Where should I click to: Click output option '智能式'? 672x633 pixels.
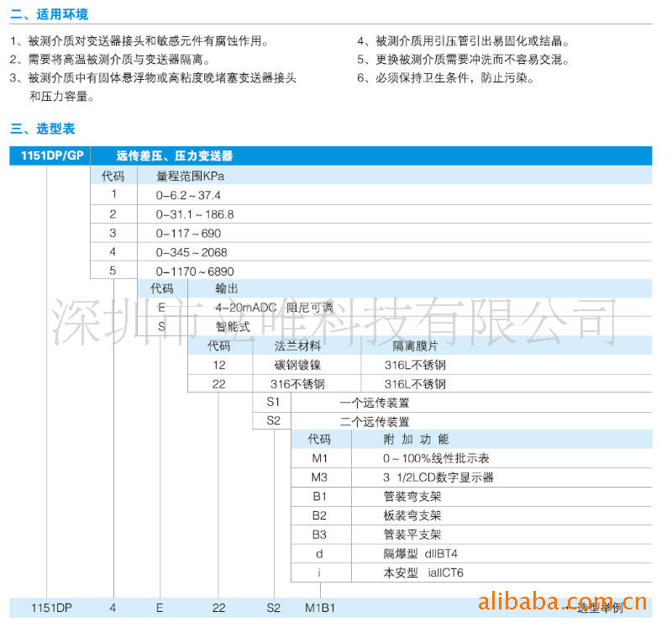[x=233, y=327]
